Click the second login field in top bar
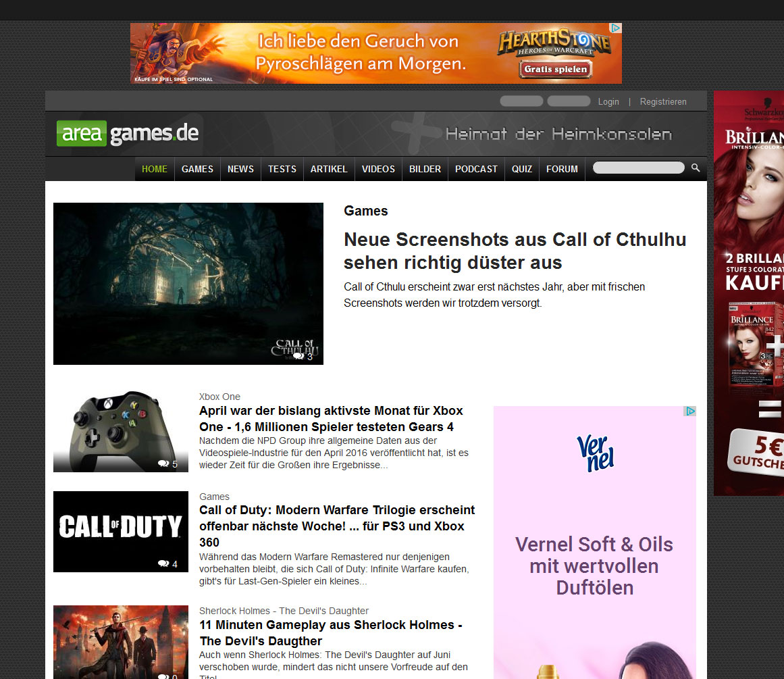The width and height of the screenshot is (784, 679). tap(569, 101)
